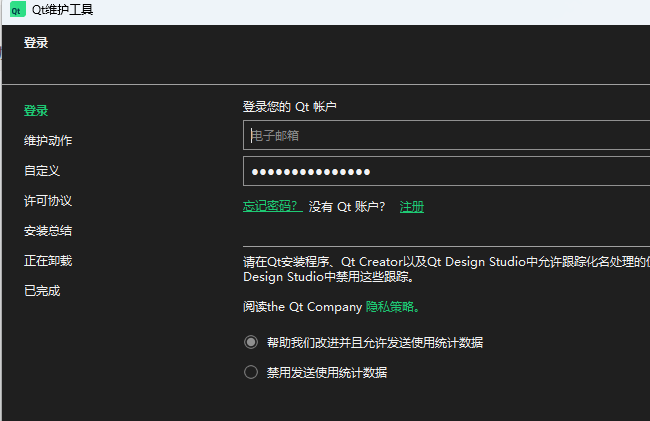
Task: Select the 登录 step in sidebar
Action: point(36,111)
